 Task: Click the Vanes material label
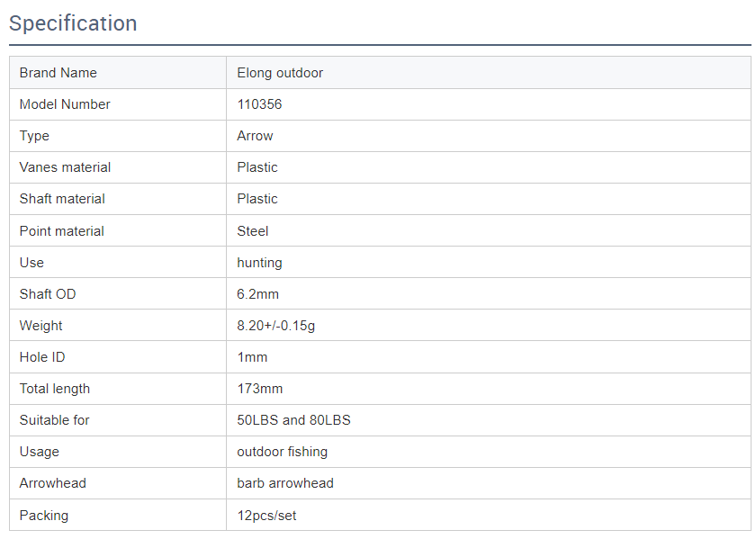click(x=65, y=167)
